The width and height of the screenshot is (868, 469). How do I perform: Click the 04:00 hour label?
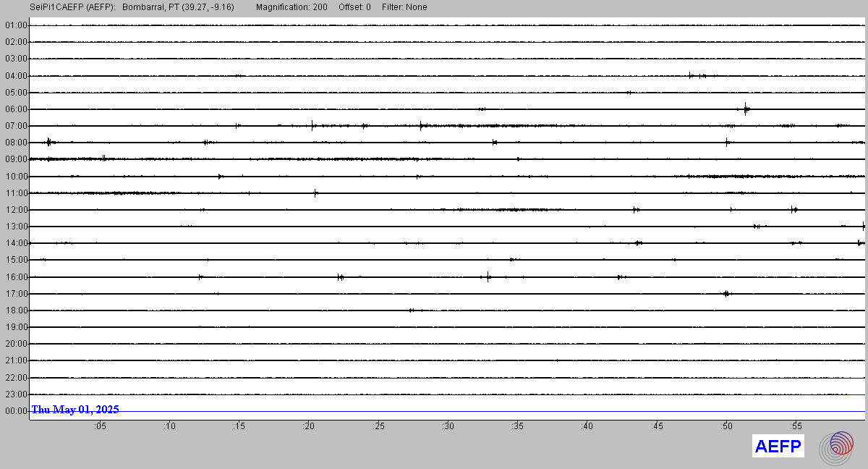tap(16, 76)
